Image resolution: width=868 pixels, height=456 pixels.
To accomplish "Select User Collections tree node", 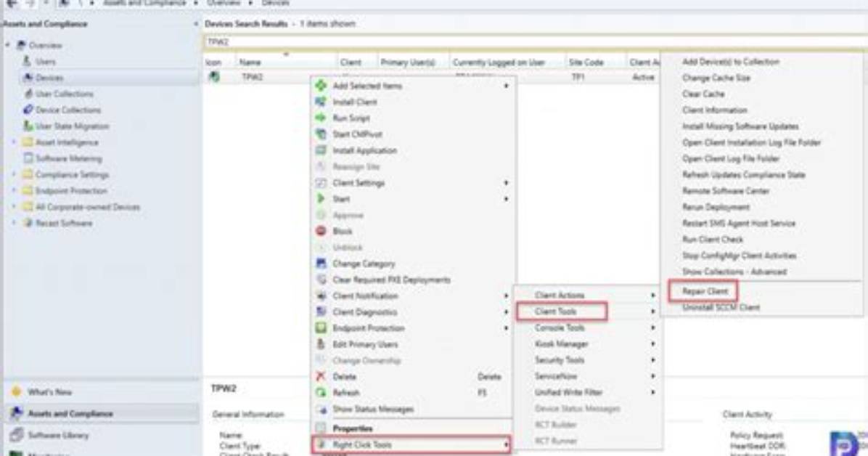I will click(x=64, y=94).
